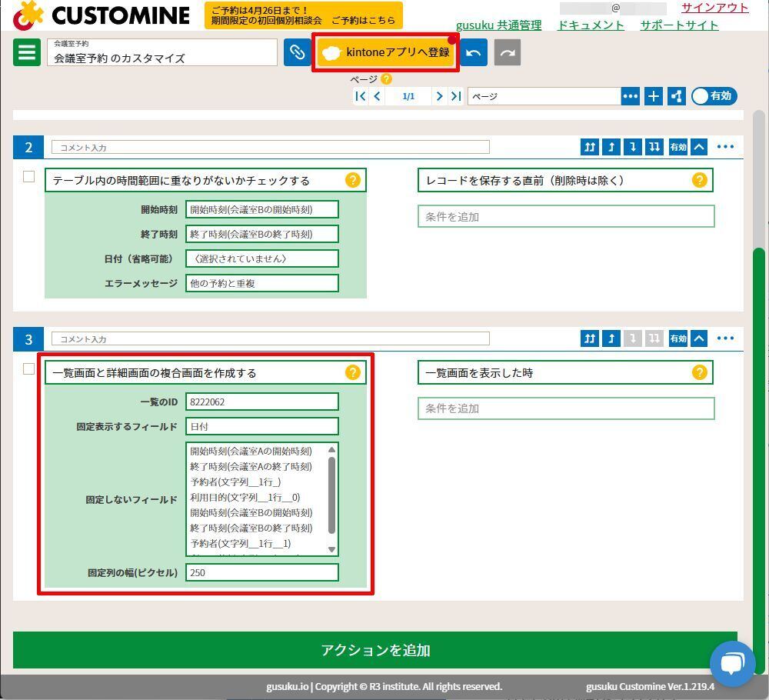
Task: Open the 日付（省略可能） field selector
Action: (x=262, y=258)
